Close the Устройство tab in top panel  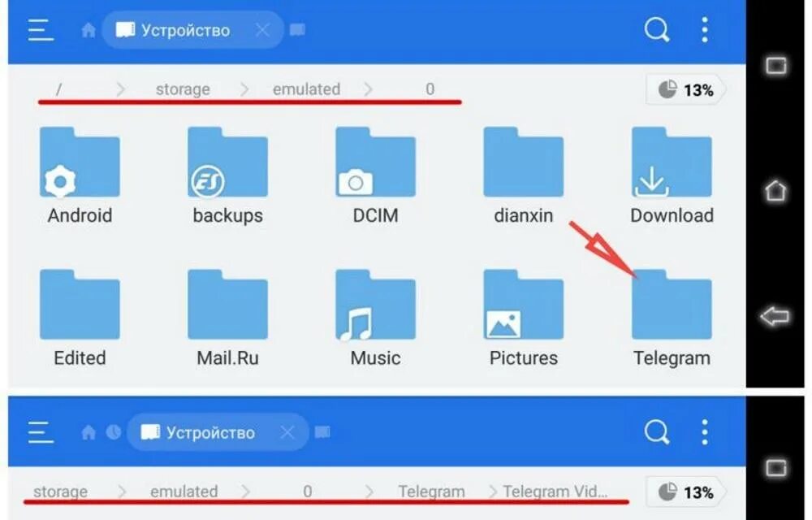tap(262, 30)
